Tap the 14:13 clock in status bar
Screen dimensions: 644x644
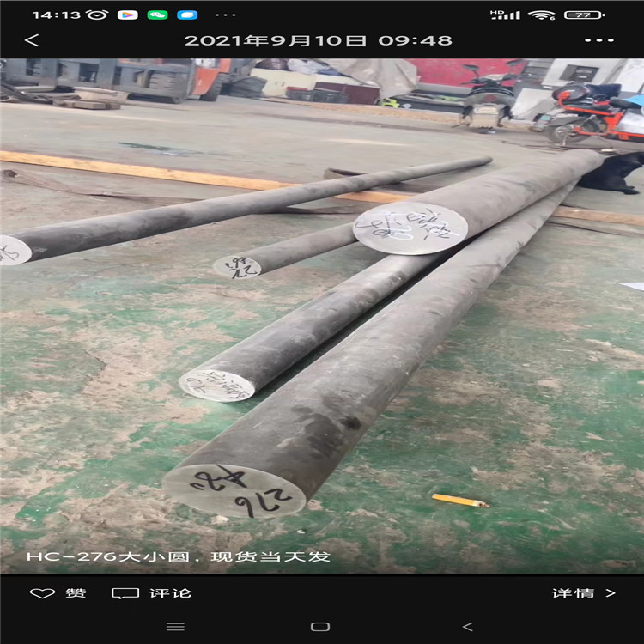pos(56,15)
